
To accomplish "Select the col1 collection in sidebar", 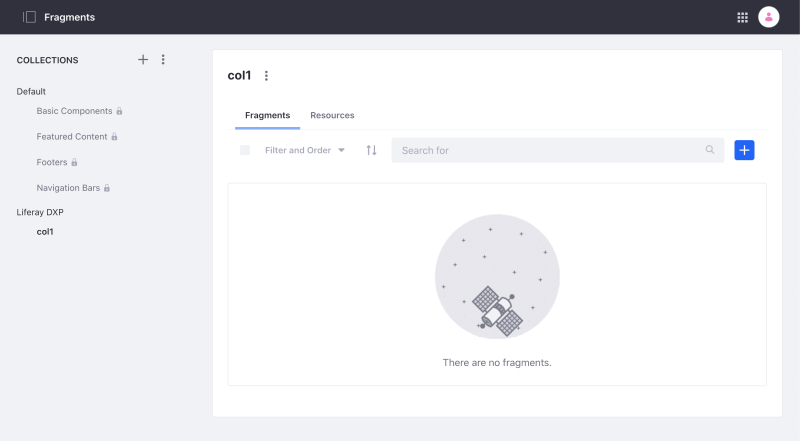I will pos(45,232).
